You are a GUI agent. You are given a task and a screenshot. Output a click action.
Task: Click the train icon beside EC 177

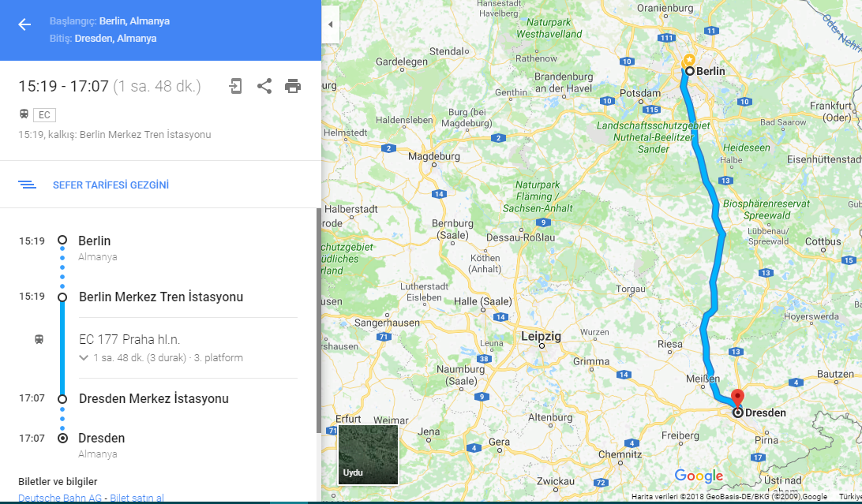39,340
